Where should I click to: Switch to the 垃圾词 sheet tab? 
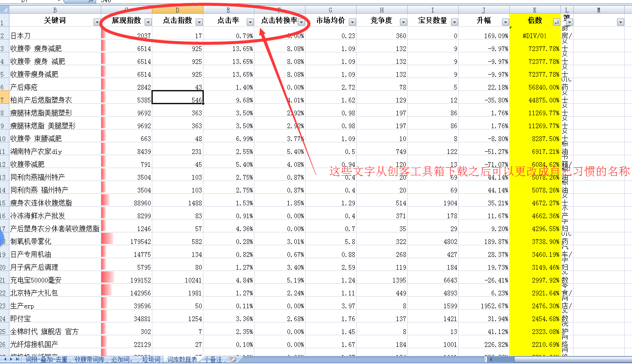(x=151, y=360)
